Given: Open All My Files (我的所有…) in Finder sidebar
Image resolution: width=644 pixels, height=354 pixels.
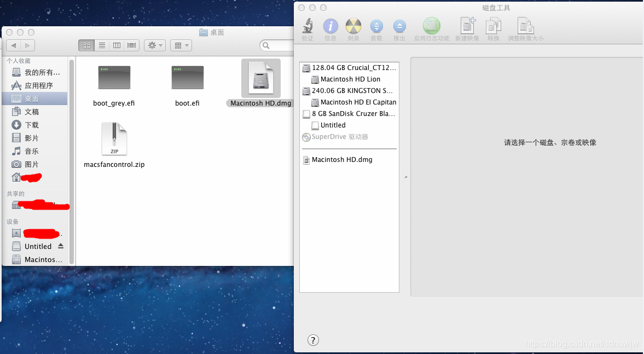Looking at the screenshot, I should click(x=36, y=73).
